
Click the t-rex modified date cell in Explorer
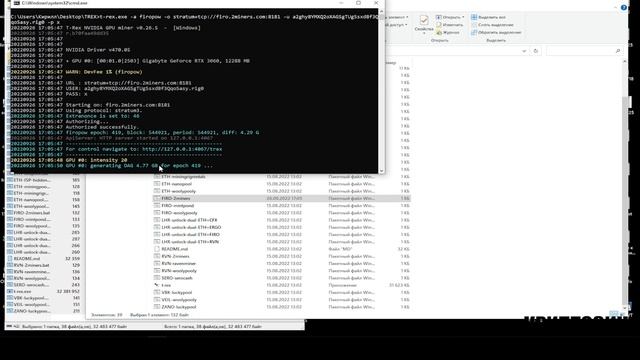coord(284,285)
